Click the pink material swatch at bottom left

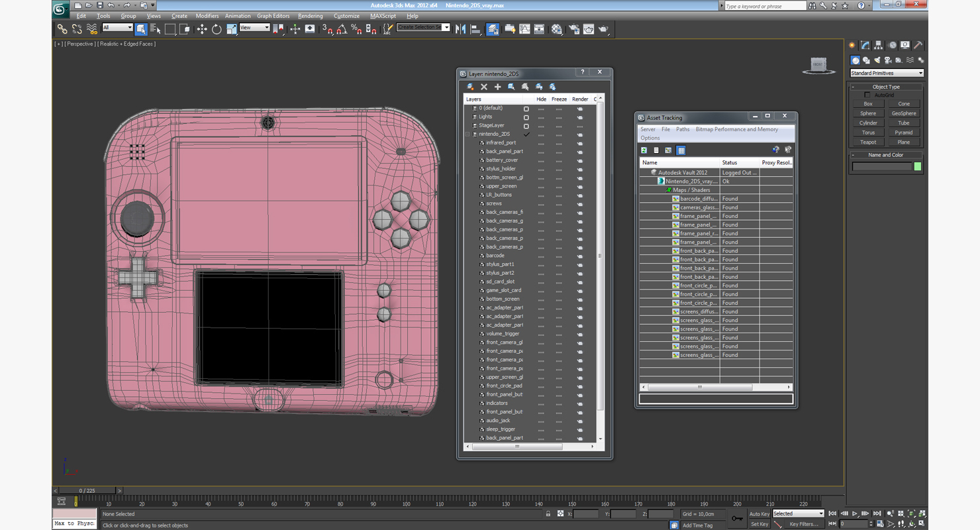pos(74,513)
